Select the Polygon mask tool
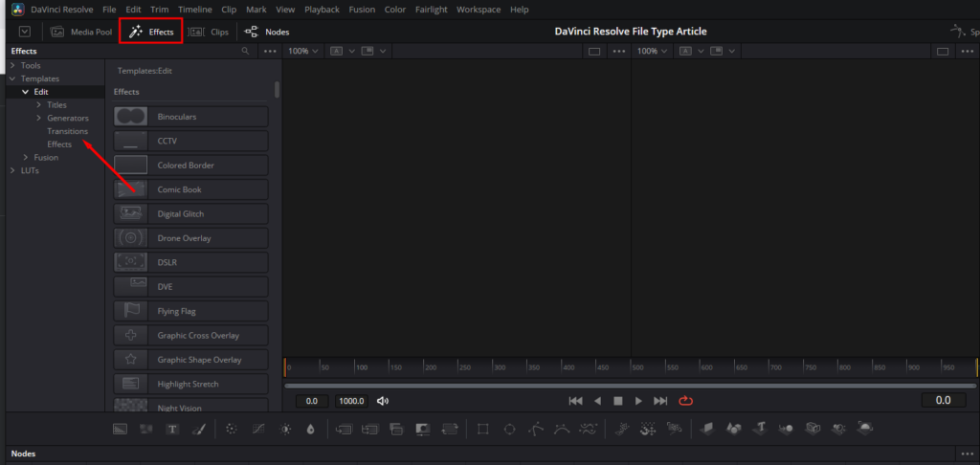This screenshot has height=465, width=980. (536, 429)
